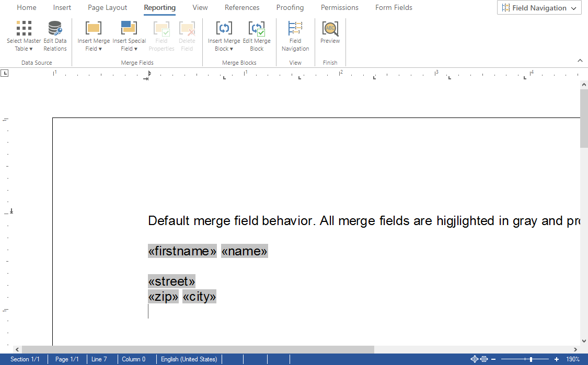Click the «street» merge field

(171, 281)
